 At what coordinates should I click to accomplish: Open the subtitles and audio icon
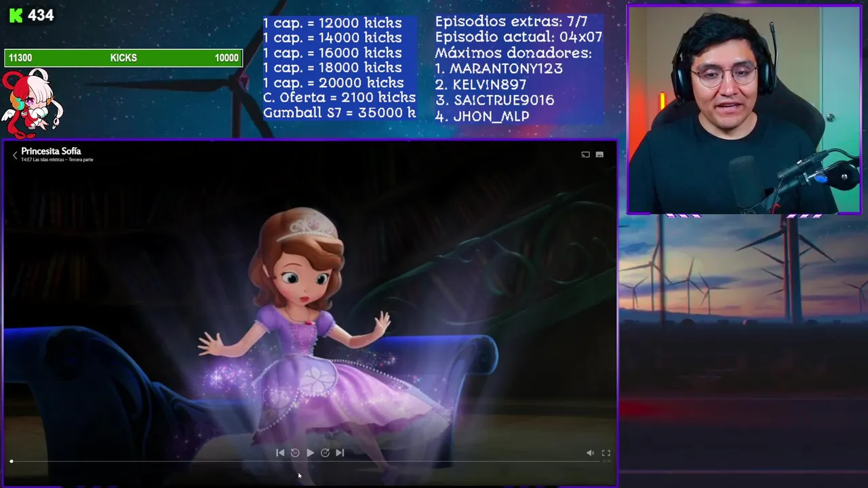tap(599, 155)
